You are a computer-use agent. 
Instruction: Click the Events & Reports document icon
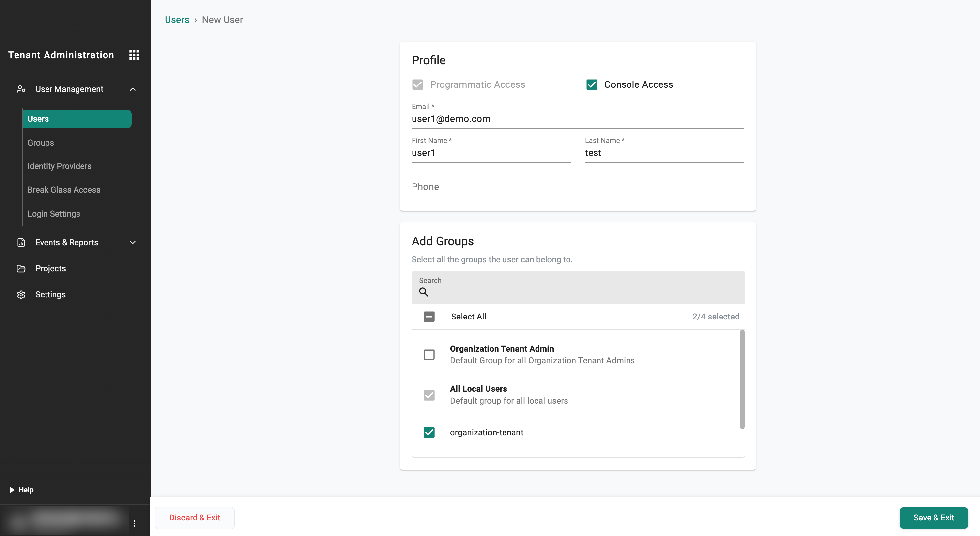click(x=21, y=243)
